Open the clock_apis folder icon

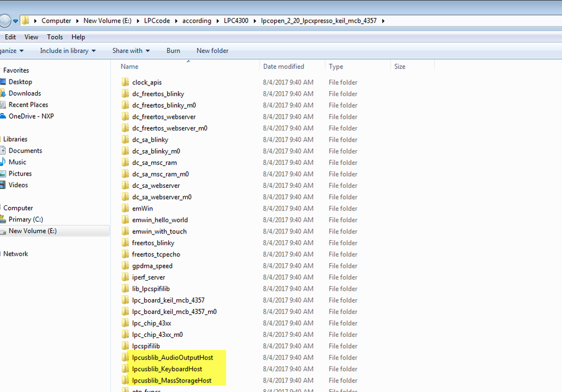point(125,82)
